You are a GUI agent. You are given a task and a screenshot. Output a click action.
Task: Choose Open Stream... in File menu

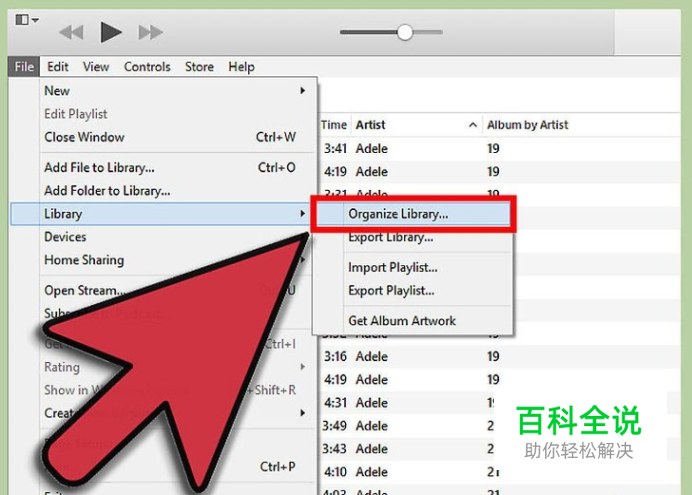pyautogui.click(x=84, y=290)
